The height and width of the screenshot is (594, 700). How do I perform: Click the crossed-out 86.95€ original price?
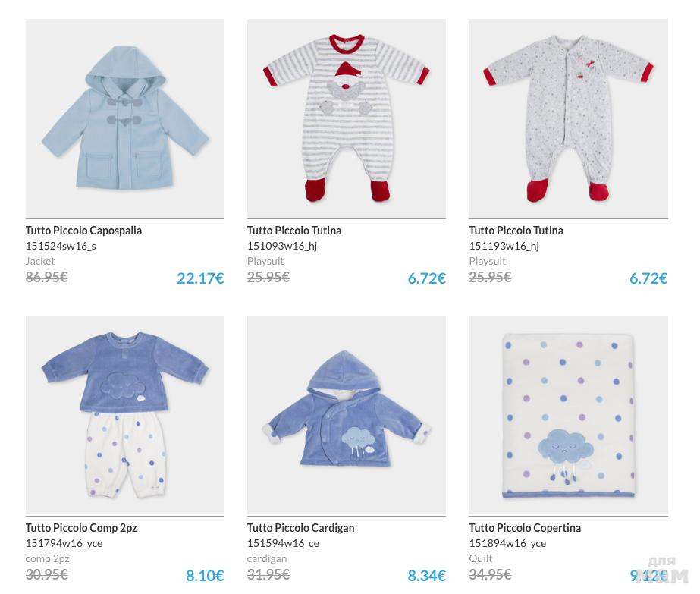point(46,278)
